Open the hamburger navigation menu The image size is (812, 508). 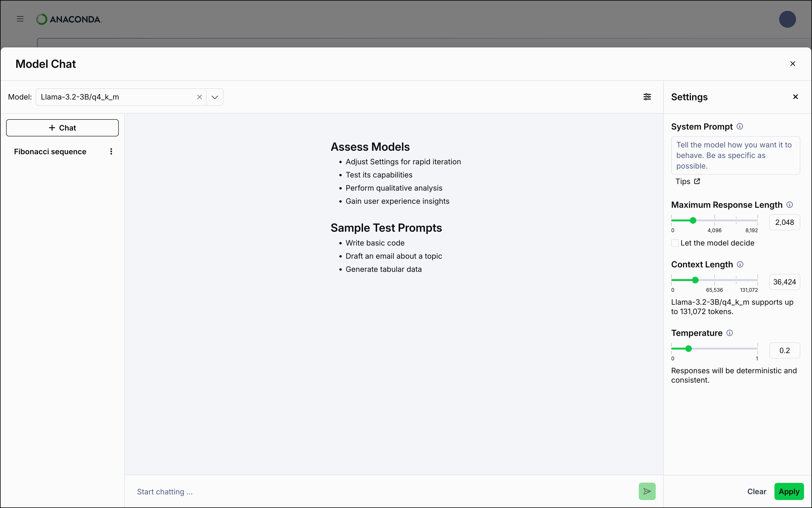[x=20, y=19]
